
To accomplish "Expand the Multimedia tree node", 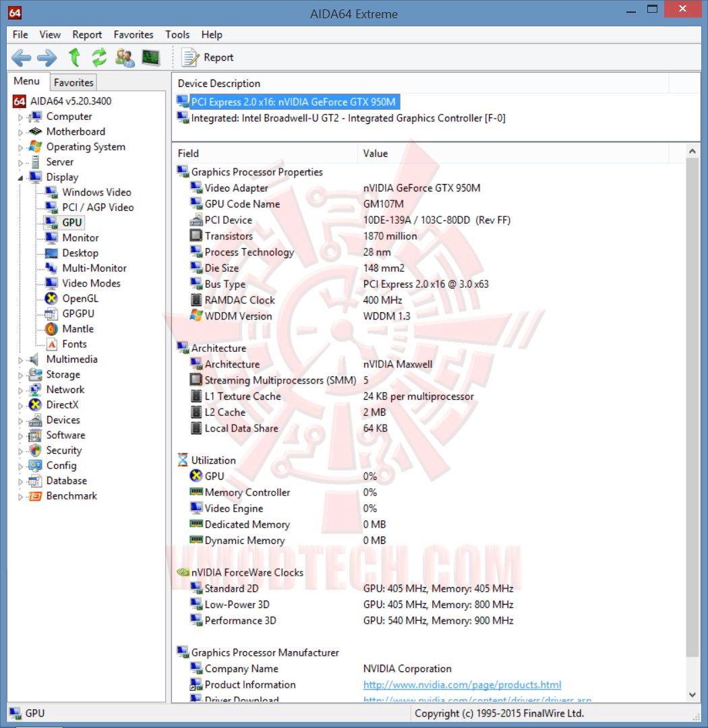I will coord(20,360).
